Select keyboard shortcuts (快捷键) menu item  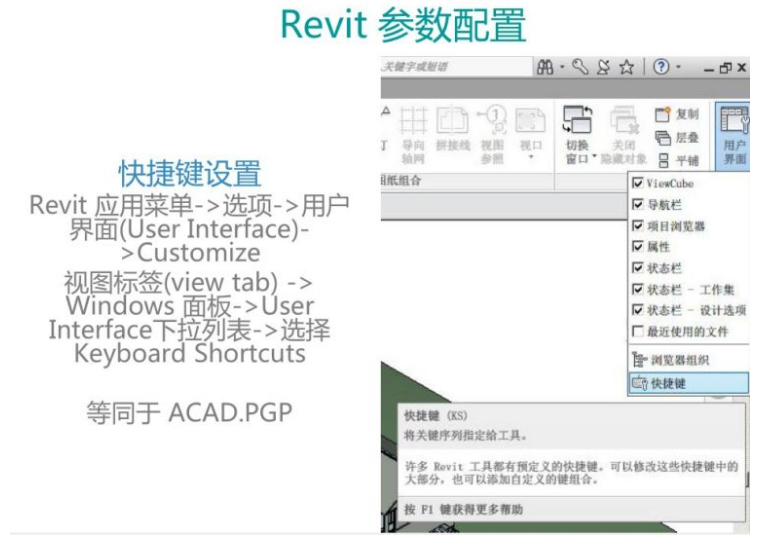pos(689,383)
